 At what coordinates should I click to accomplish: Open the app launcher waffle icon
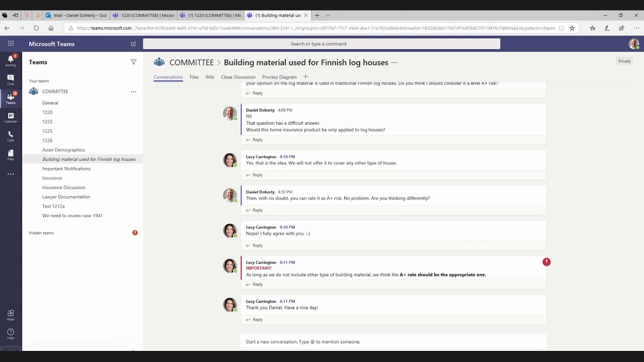tap(11, 44)
